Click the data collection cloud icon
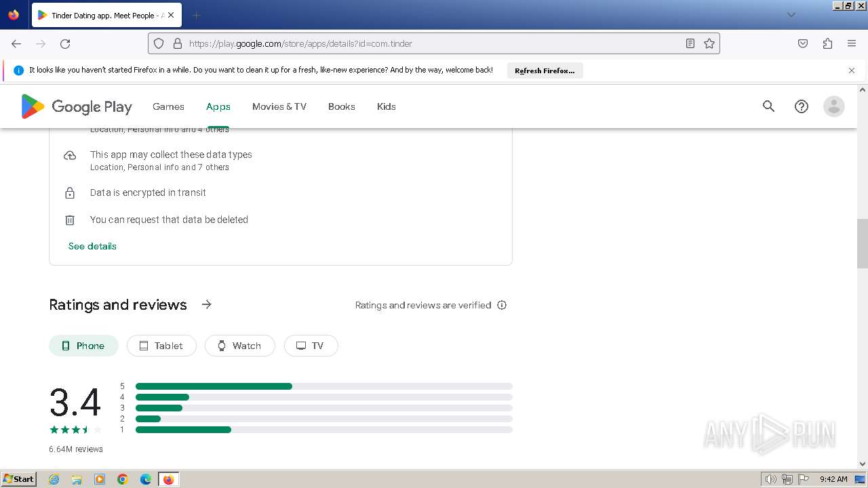This screenshot has width=868, height=488. point(70,155)
